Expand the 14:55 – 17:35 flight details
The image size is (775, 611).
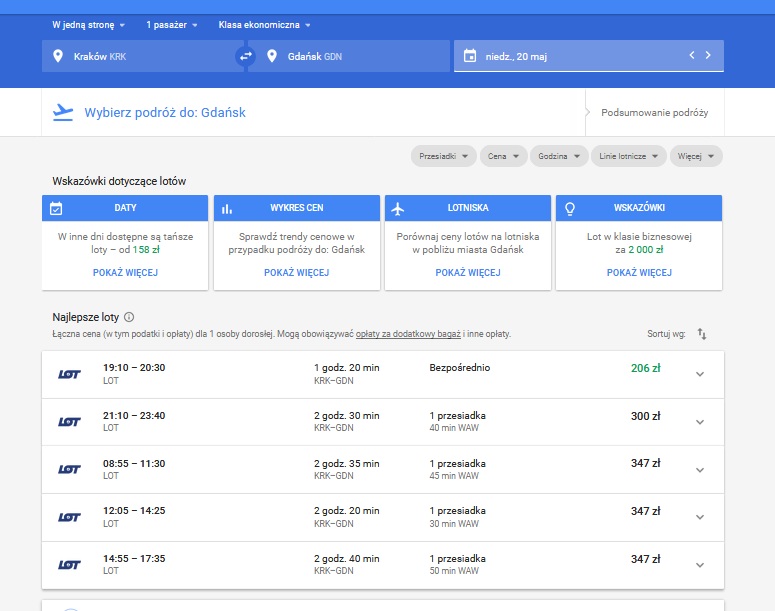click(x=700, y=565)
